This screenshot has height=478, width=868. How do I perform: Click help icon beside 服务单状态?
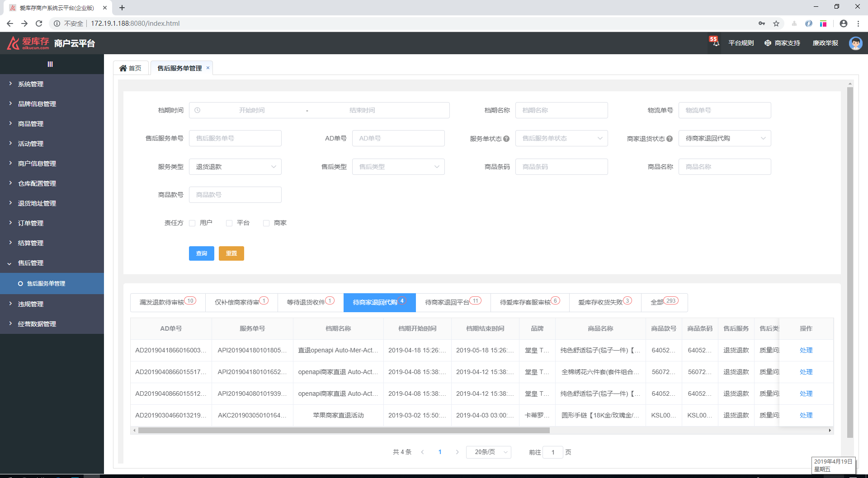click(x=506, y=139)
